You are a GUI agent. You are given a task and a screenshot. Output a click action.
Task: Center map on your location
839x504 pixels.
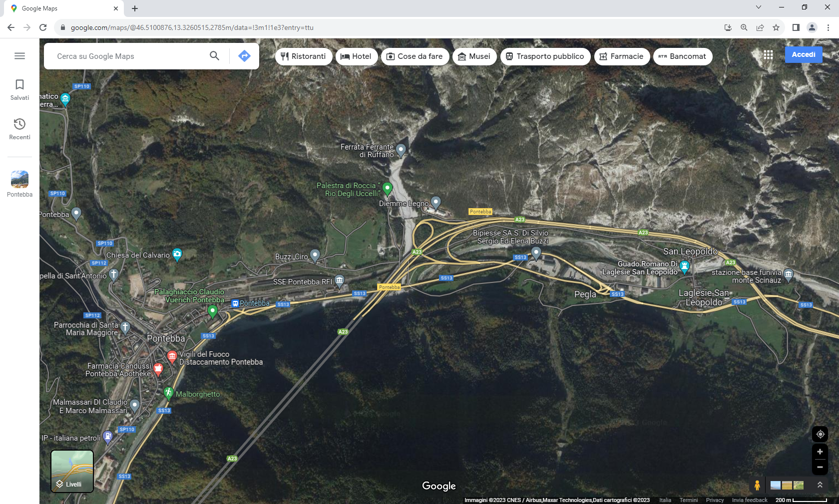[820, 434]
